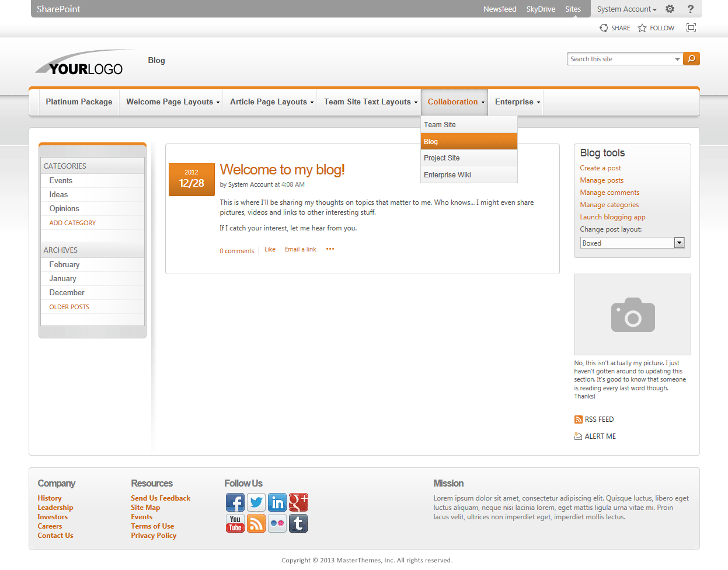Select the LinkedIn social icon
Screen dimensions: 728x570
click(277, 502)
